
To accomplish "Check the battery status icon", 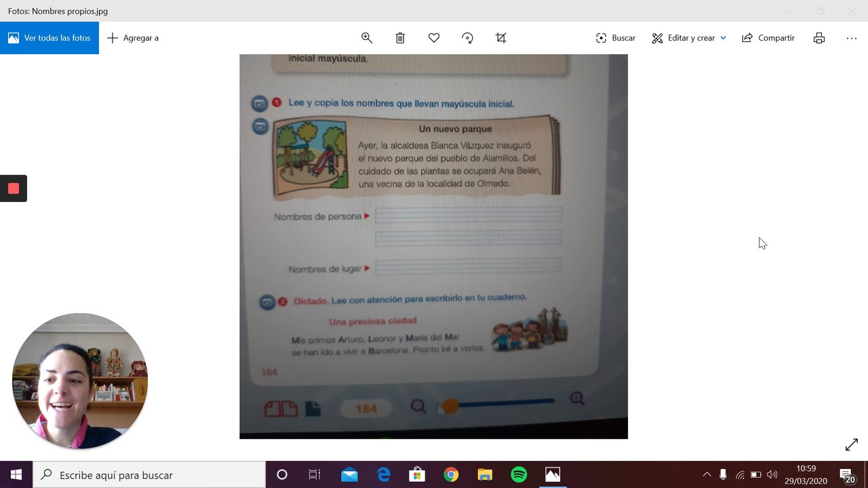I will pyautogui.click(x=756, y=474).
